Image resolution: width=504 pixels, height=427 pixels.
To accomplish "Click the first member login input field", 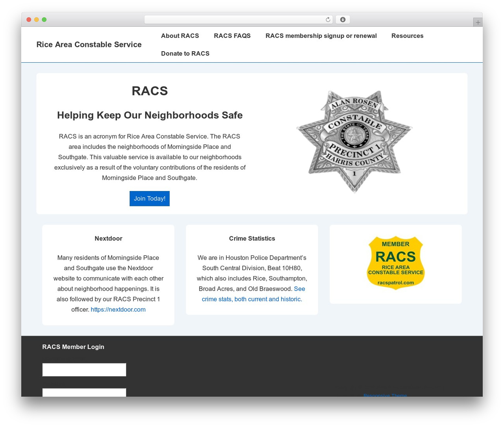I will point(84,370).
